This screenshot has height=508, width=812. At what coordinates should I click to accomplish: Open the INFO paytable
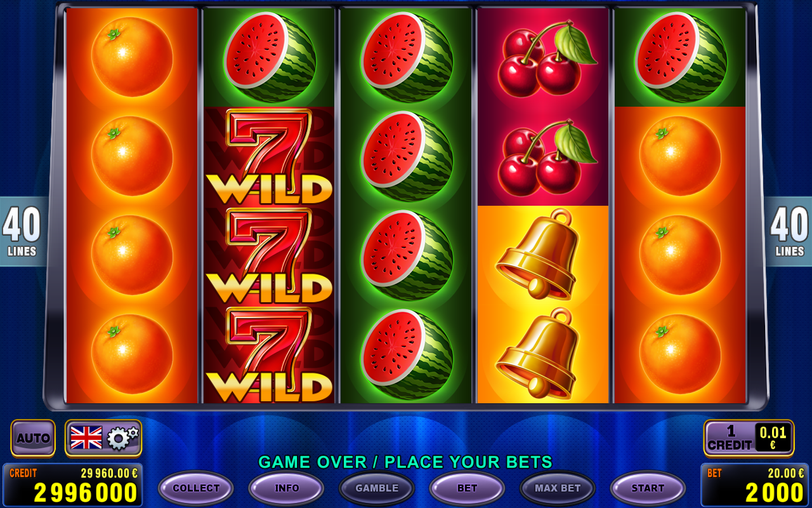click(x=287, y=488)
